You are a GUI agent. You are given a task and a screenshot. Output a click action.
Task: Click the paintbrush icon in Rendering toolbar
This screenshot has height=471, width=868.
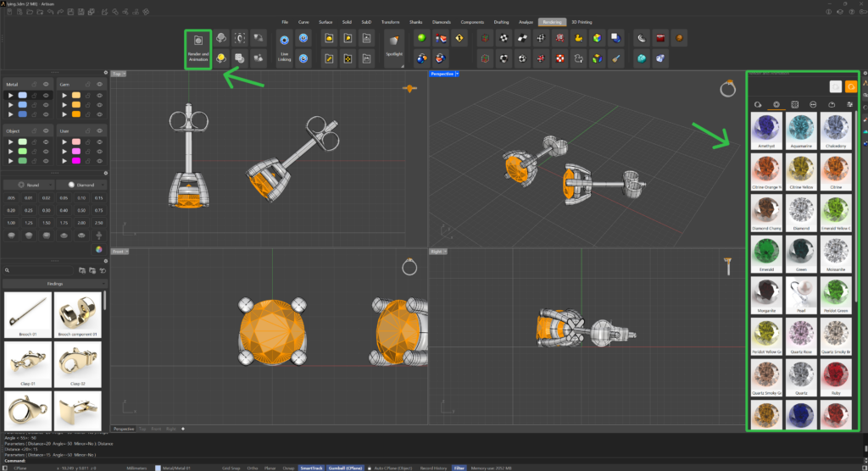coord(616,58)
